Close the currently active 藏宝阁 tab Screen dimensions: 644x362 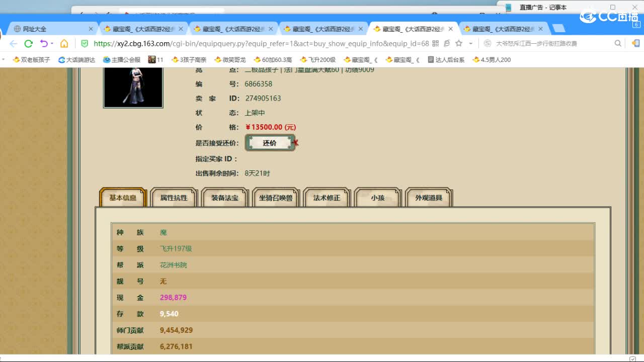click(x=451, y=29)
